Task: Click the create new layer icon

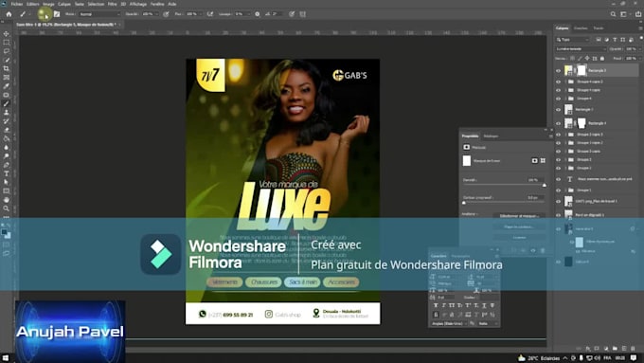Action: click(624, 348)
